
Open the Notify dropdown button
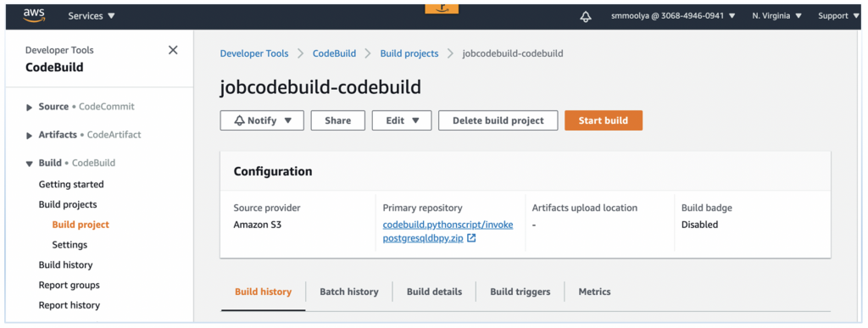click(262, 120)
